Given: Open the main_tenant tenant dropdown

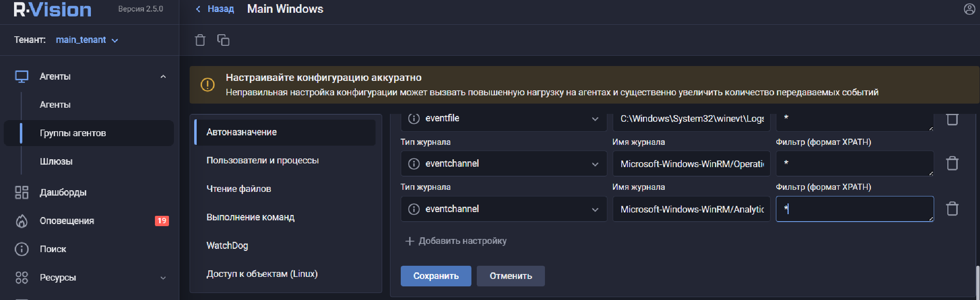Looking at the screenshot, I should (87, 40).
